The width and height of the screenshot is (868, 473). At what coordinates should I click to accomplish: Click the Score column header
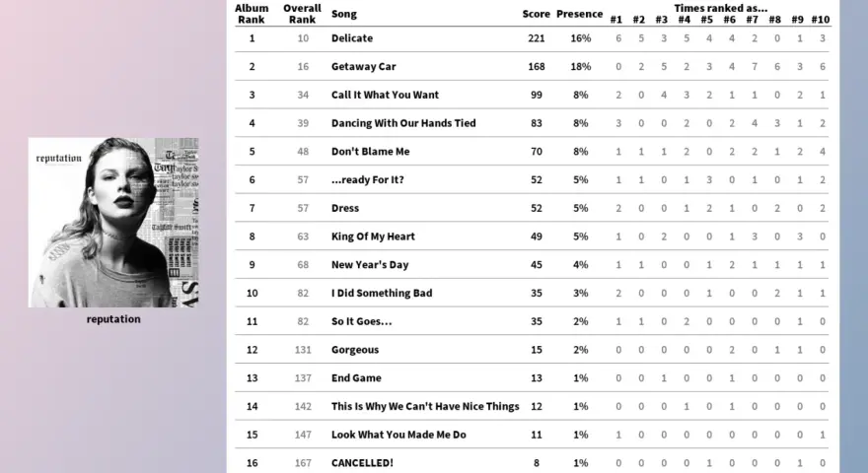click(x=536, y=14)
